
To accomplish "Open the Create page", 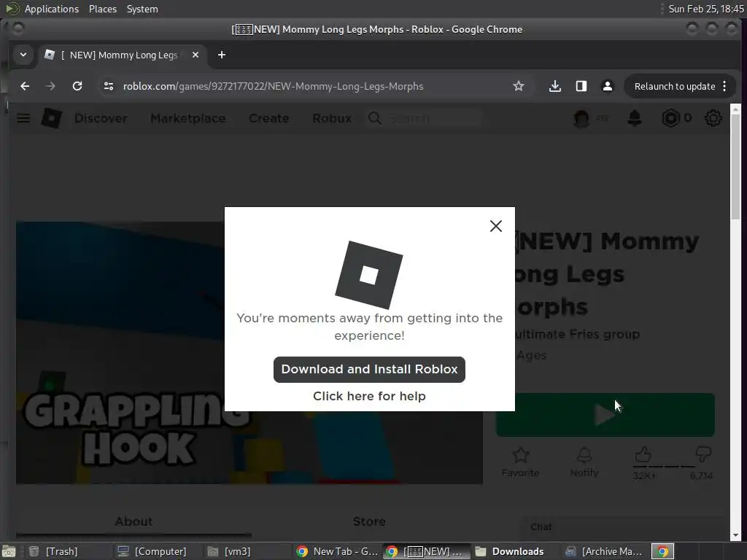I will 269,118.
